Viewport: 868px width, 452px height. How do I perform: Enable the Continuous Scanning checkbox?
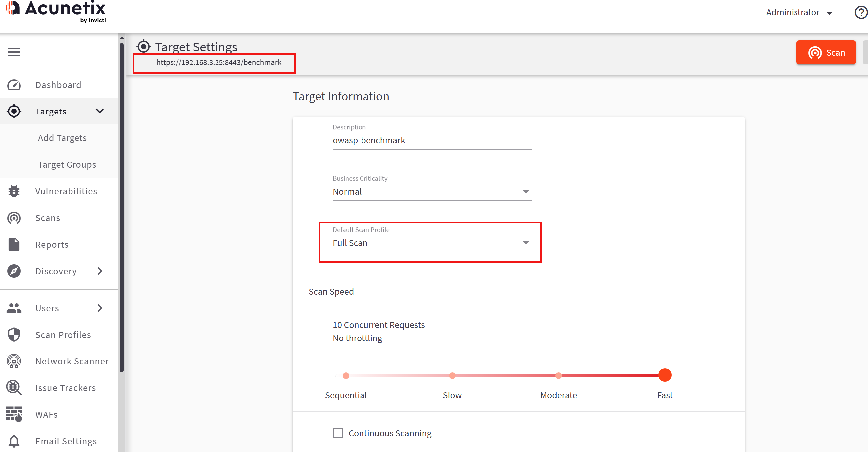(338, 433)
